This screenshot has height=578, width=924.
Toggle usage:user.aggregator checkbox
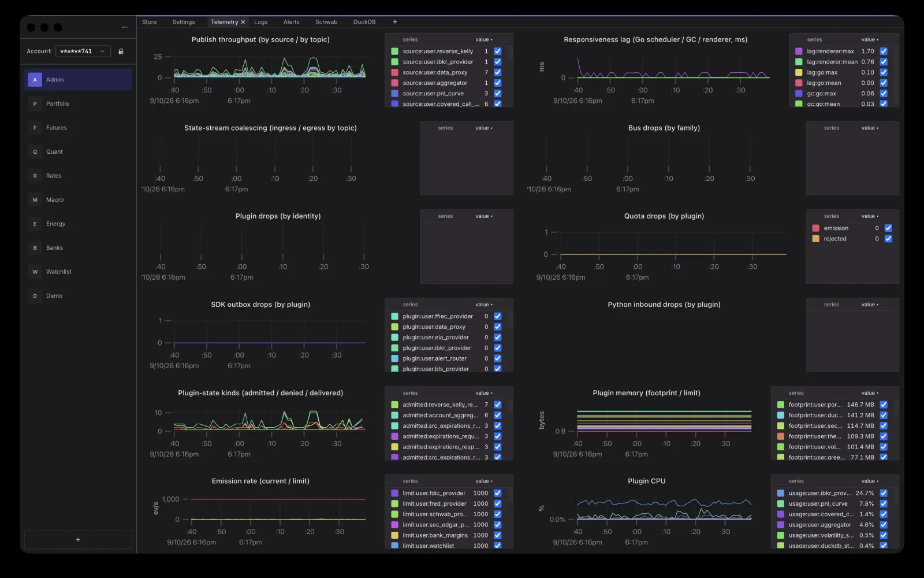click(884, 525)
